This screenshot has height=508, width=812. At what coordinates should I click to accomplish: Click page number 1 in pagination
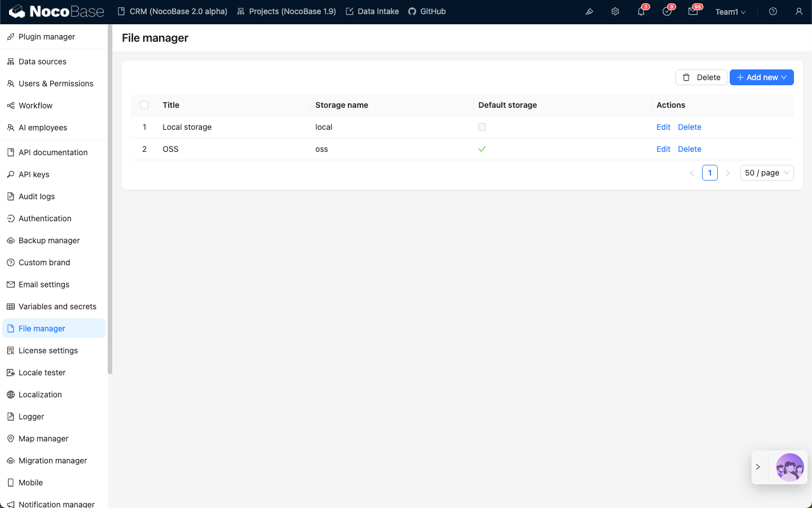[x=709, y=173]
